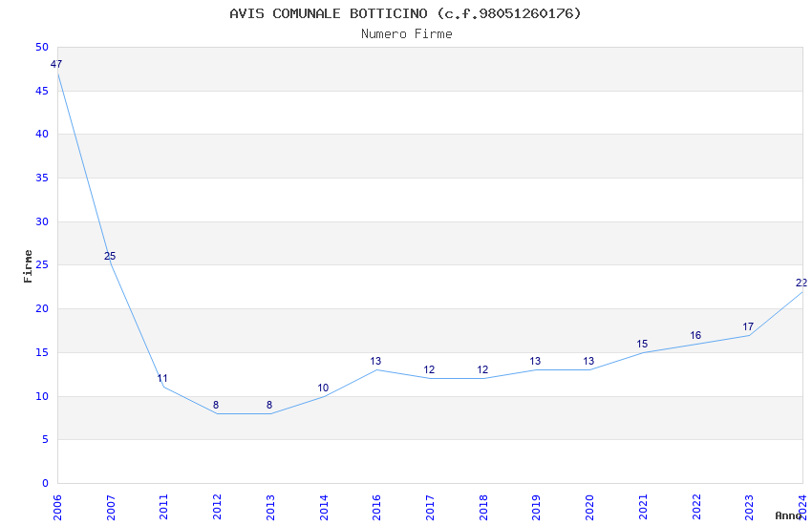Click the data label 47 for 2006
This screenshot has width=812, height=525.
coord(56,64)
